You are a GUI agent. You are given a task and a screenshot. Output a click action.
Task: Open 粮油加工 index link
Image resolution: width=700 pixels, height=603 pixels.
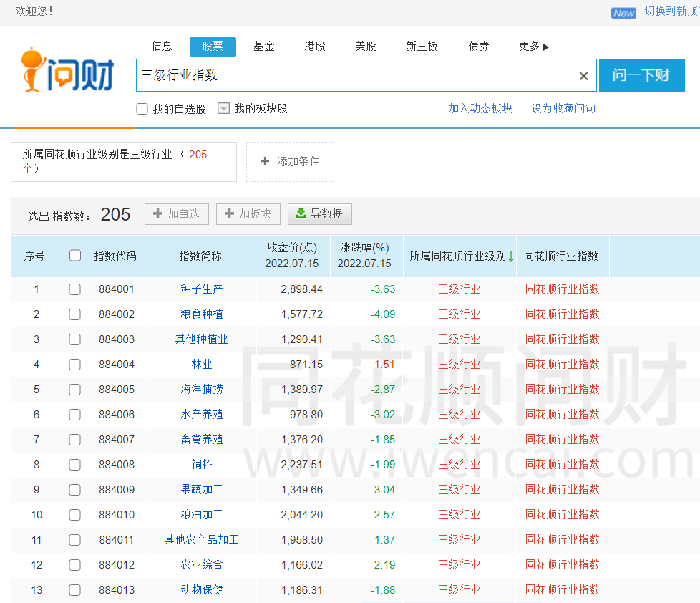click(x=202, y=515)
